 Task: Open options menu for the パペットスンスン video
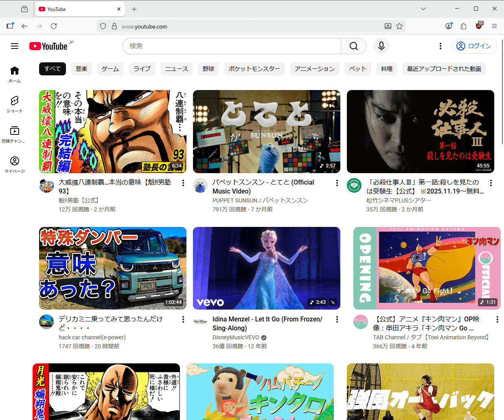(337, 183)
